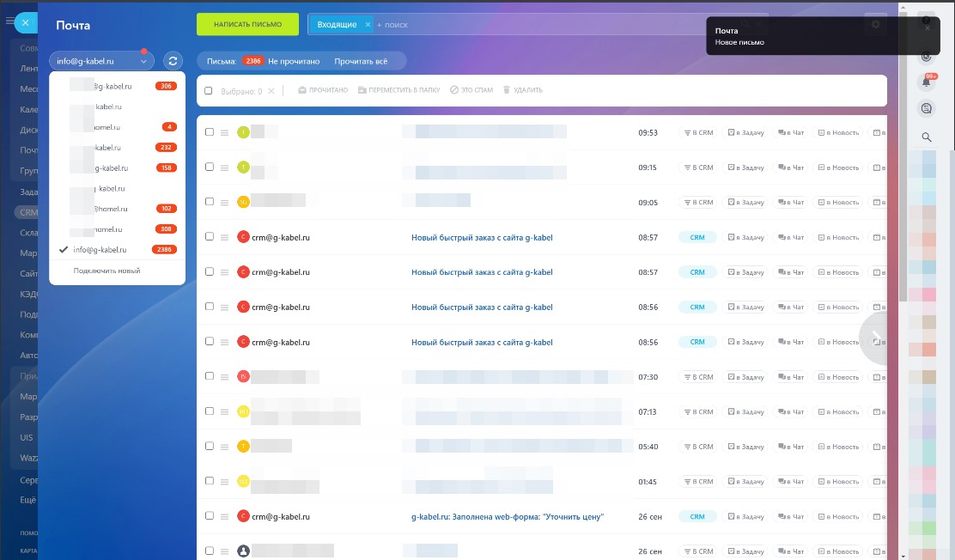Collapse the info@g-kabel.ru mailbox dropdown
Image resolution: width=955 pixels, height=560 pixels.
pyautogui.click(x=143, y=61)
